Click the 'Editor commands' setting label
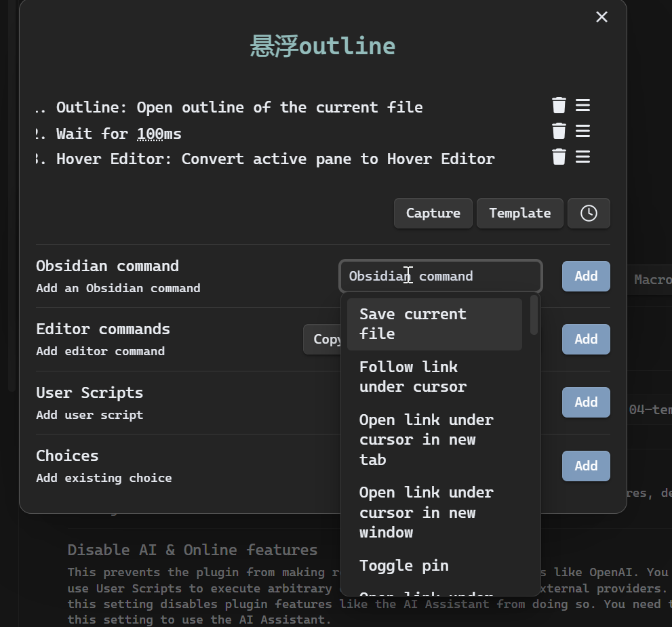This screenshot has height=627, width=672. pyautogui.click(x=103, y=329)
